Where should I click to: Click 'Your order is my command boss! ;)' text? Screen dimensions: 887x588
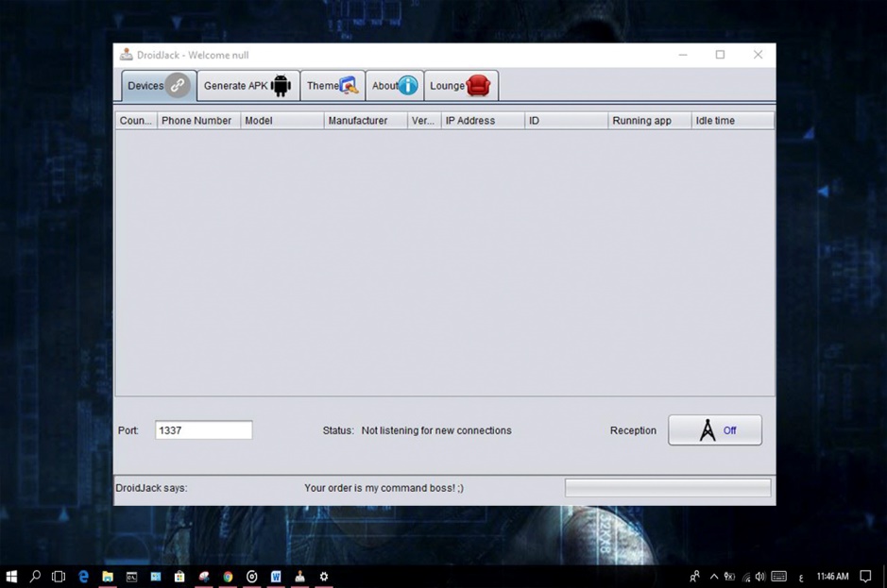pyautogui.click(x=384, y=488)
